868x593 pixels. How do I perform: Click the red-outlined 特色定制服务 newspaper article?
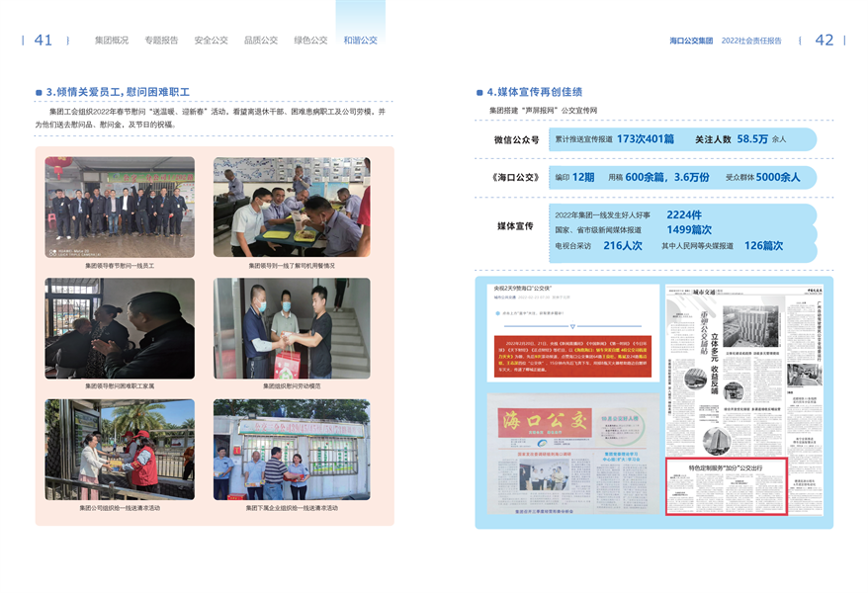(x=726, y=487)
